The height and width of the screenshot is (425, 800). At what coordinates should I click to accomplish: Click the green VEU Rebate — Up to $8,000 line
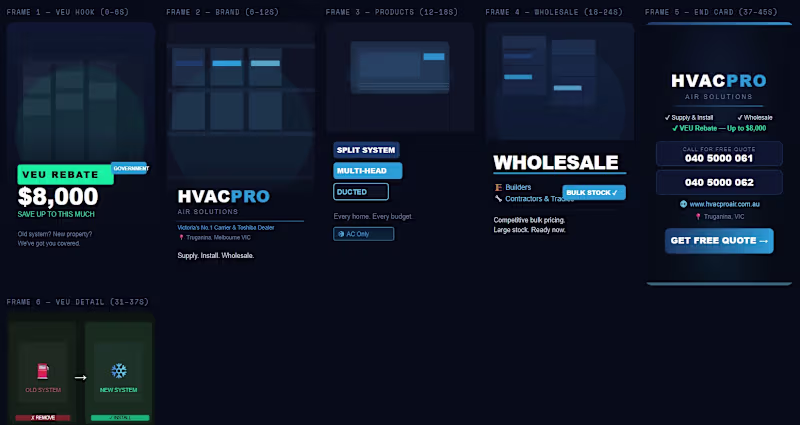[x=719, y=128]
